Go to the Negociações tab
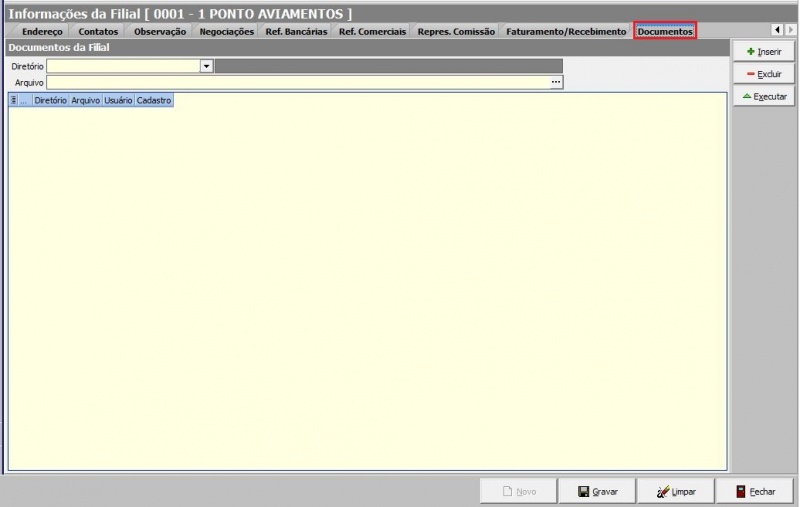 click(x=226, y=32)
